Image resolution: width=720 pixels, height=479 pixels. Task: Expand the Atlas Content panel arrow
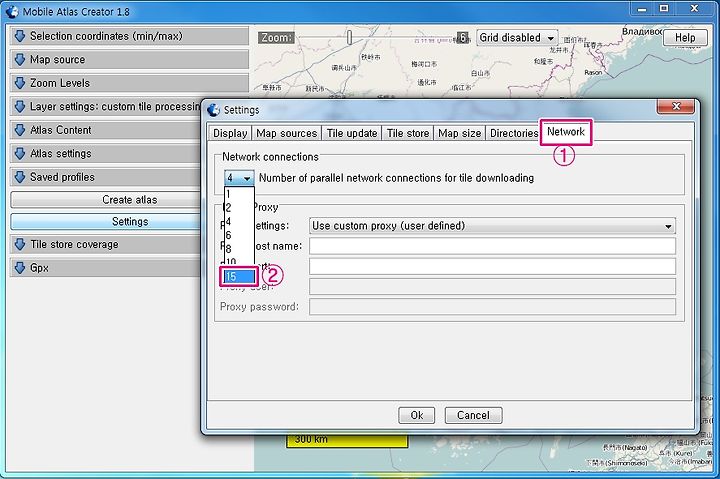(19, 130)
